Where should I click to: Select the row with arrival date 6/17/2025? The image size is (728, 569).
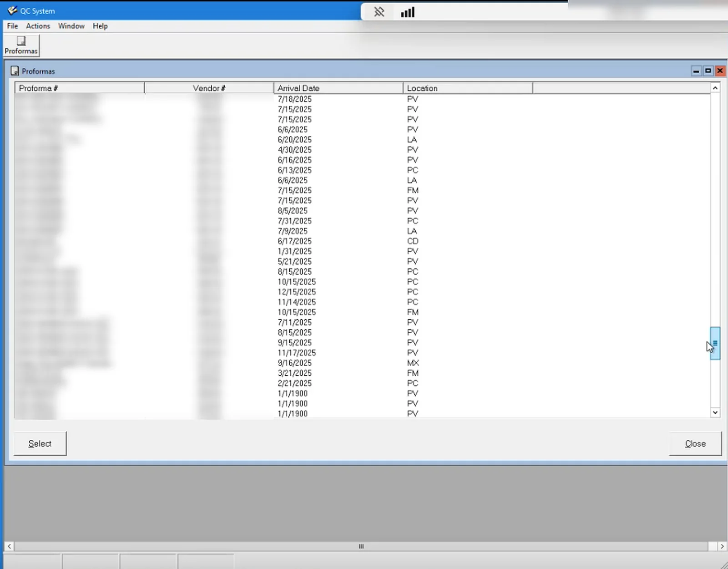362,241
